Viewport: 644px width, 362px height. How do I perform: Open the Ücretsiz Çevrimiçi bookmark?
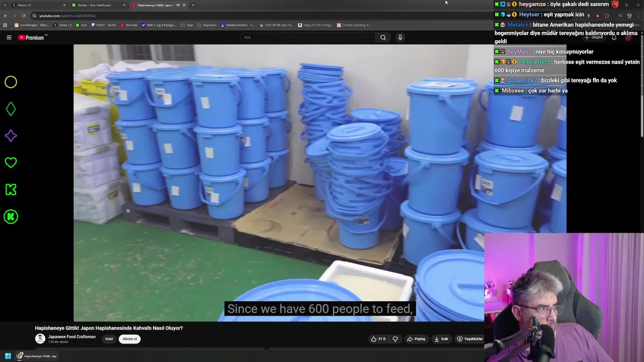pos(354,25)
